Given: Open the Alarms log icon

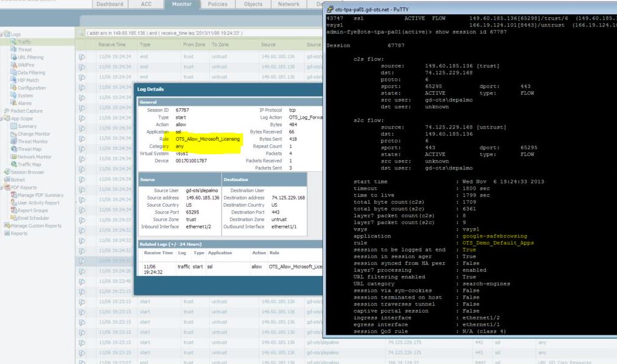Looking at the screenshot, I should [x=13, y=103].
